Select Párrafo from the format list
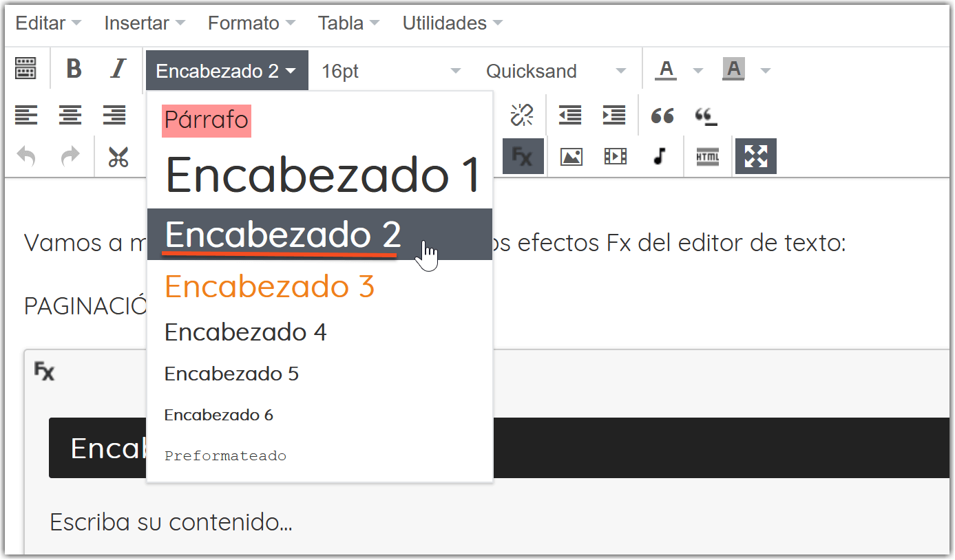955x560 pixels. 206,120
